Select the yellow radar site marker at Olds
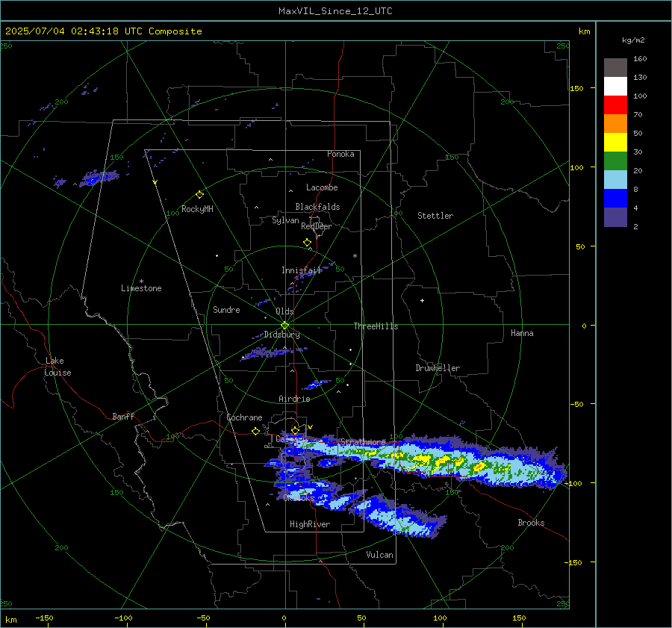Screen dimensions: 672x628 click(x=284, y=326)
